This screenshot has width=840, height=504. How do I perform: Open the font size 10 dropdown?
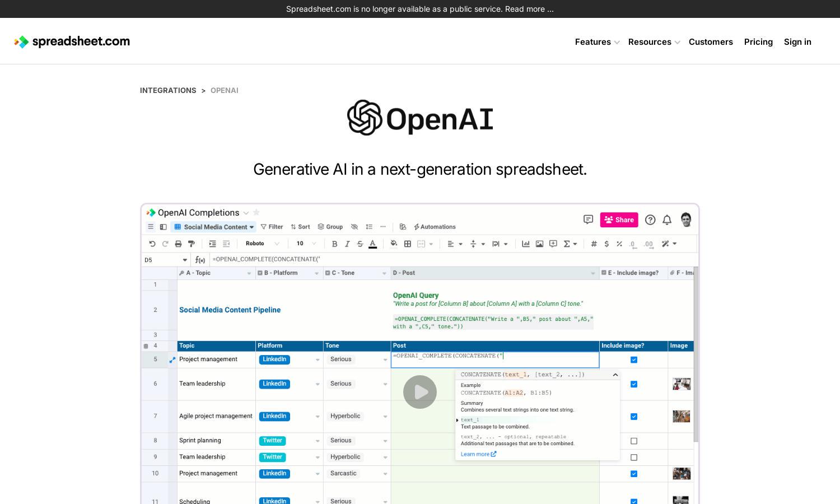[306, 244]
